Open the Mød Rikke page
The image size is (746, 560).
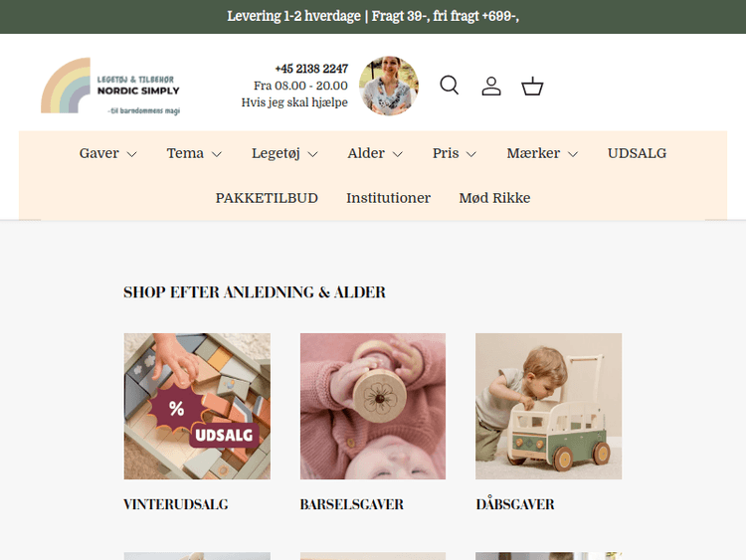click(494, 198)
